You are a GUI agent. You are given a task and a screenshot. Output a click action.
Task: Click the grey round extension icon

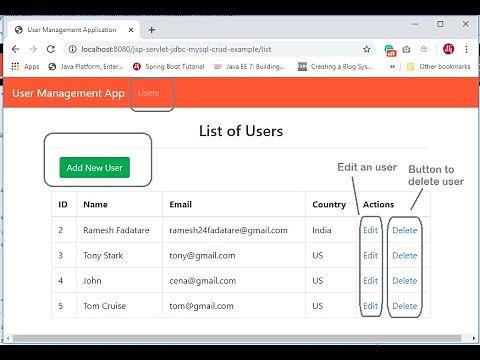(424, 49)
